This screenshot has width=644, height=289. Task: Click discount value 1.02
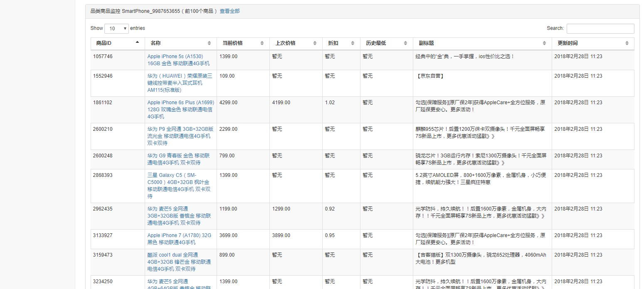330,103
